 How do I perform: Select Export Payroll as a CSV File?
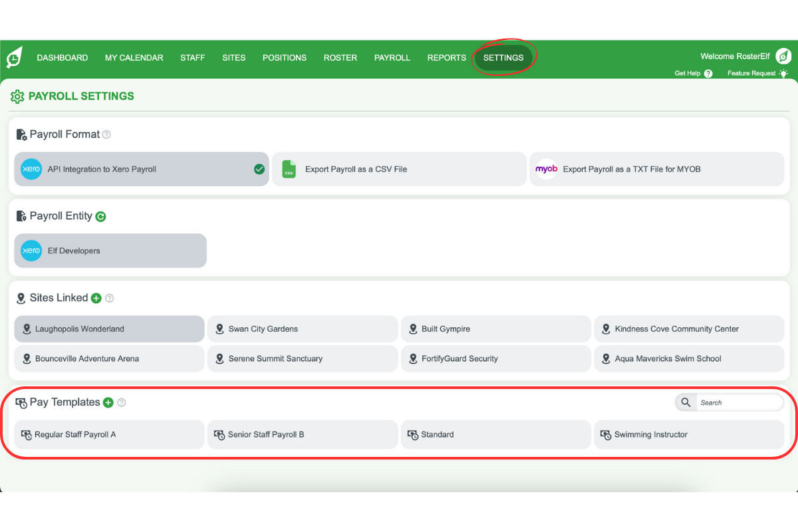(399, 169)
